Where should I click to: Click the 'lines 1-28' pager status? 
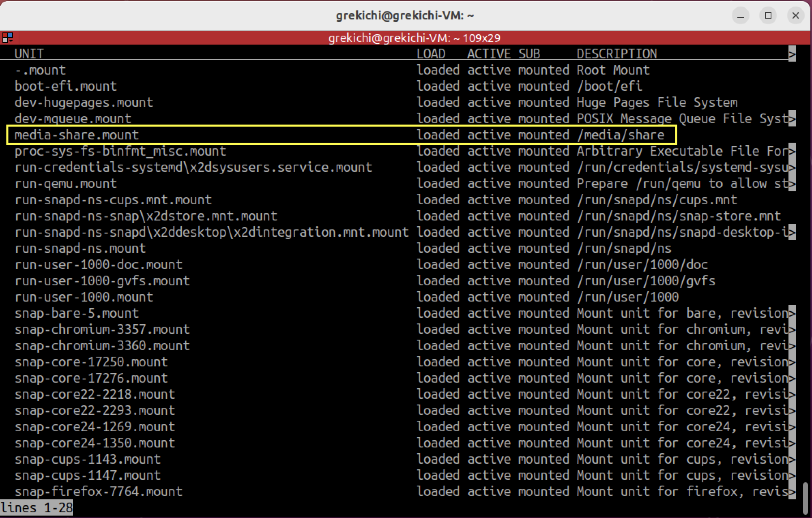[x=37, y=508]
